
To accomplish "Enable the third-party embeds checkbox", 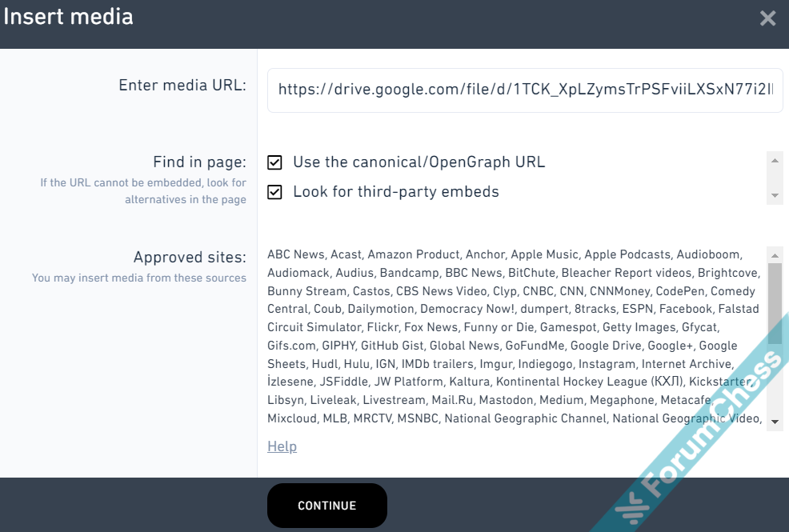I will click(275, 192).
